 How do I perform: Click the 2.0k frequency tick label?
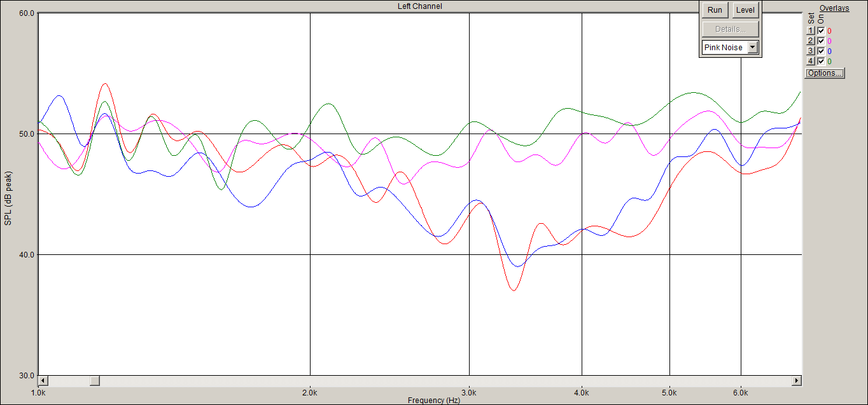(x=310, y=393)
